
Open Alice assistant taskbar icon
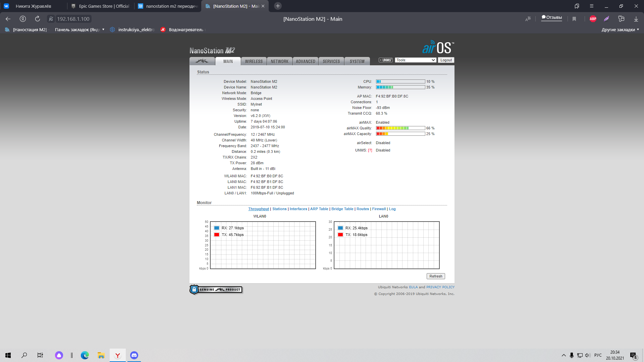point(59,355)
